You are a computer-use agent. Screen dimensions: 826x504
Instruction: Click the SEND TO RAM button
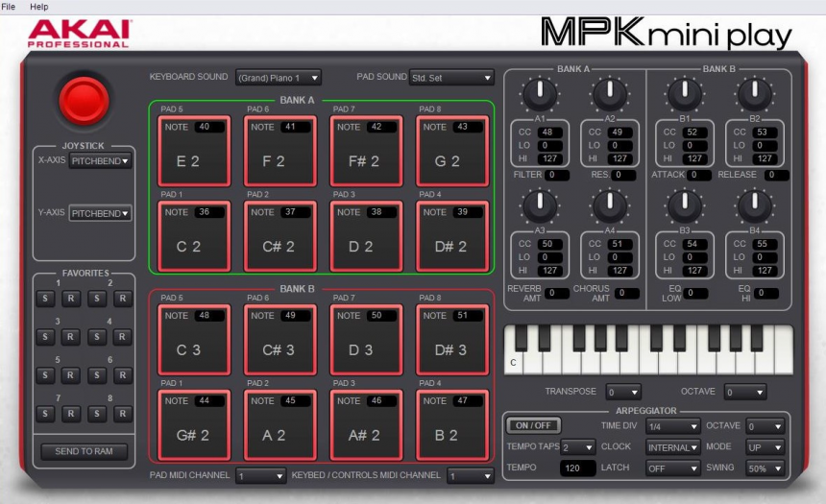(85, 451)
